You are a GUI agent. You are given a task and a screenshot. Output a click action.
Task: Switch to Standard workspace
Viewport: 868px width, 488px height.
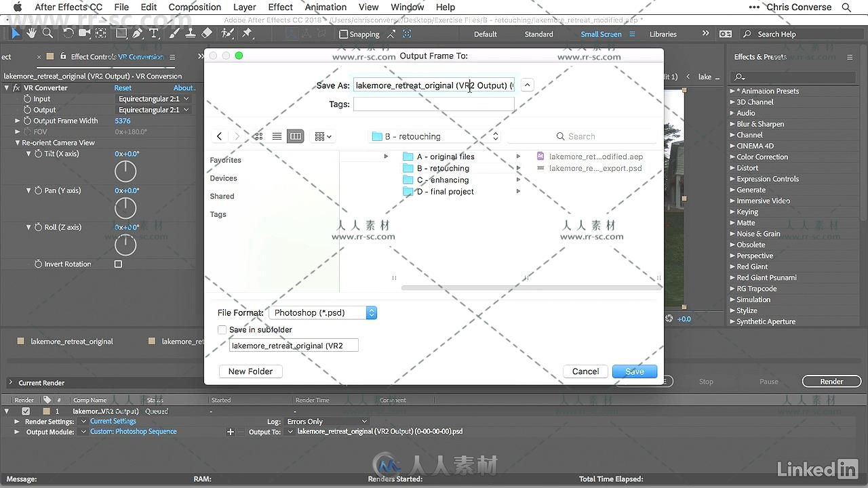539,34
